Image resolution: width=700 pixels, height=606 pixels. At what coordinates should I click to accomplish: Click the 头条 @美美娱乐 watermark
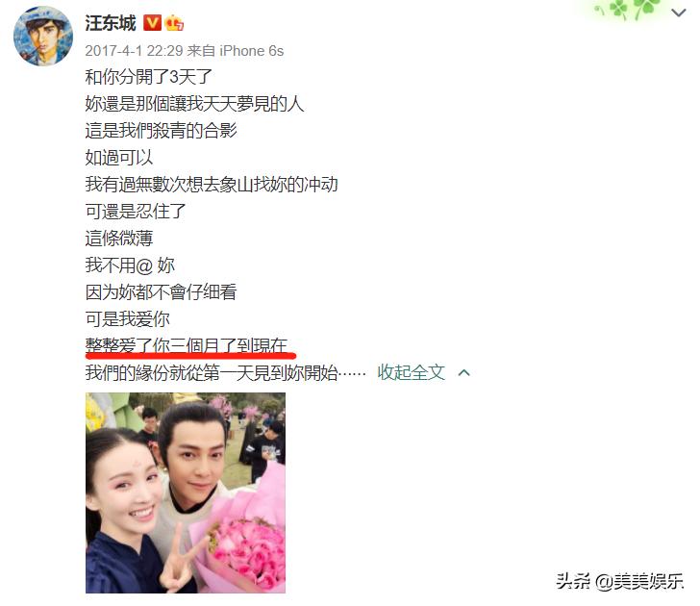click(x=619, y=581)
